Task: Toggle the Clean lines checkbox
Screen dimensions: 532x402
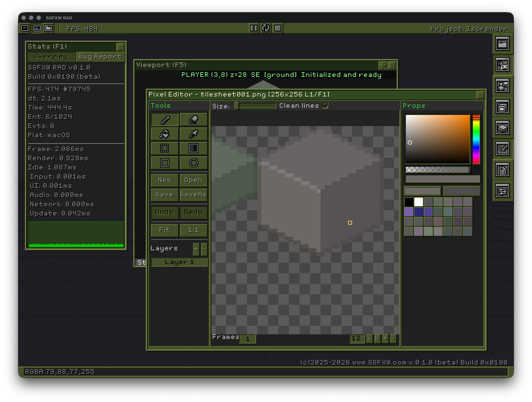Action: tap(325, 106)
